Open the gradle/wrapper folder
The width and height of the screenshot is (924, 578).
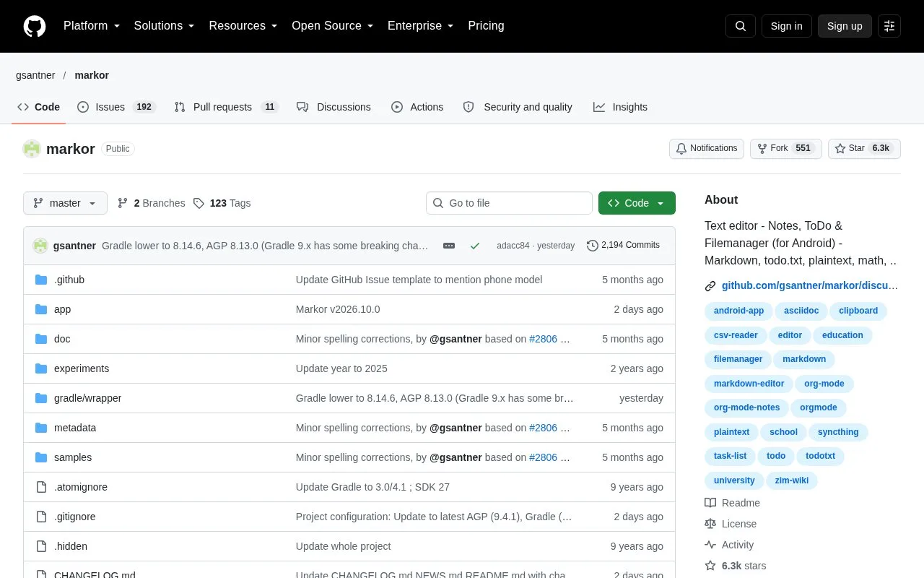tap(87, 398)
